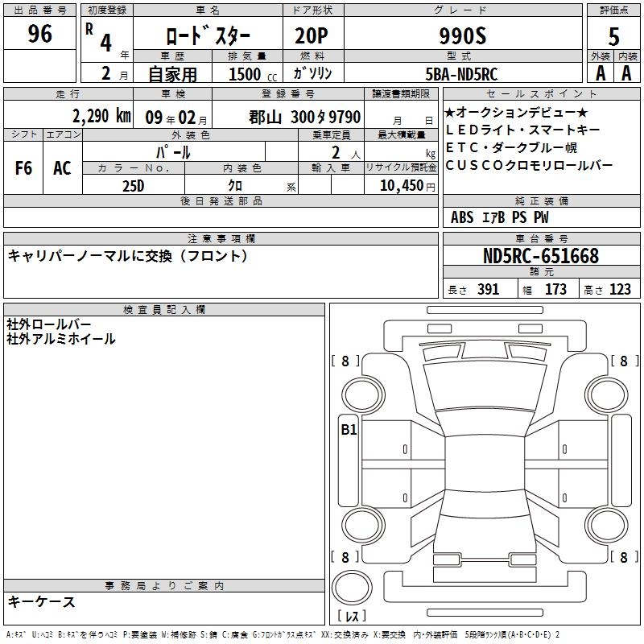The height and width of the screenshot is (644, 644).
Task: Click rear-left tire circle on diagram
Action: (363, 525)
